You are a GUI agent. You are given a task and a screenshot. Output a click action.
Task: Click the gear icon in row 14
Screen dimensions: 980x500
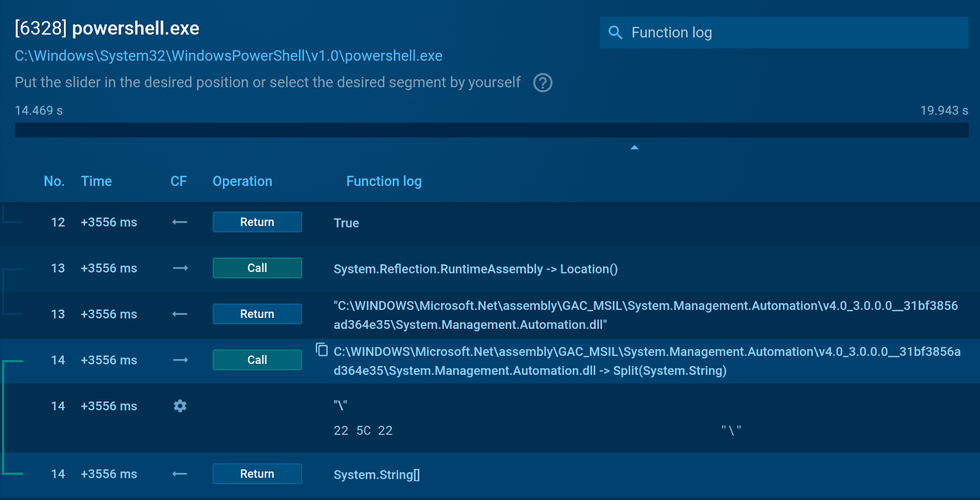coord(179,406)
